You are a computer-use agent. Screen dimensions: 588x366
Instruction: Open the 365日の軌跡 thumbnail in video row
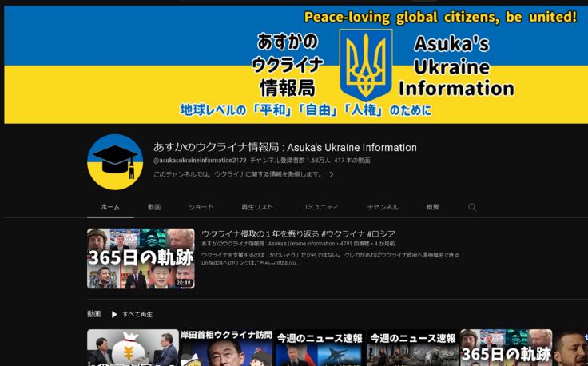point(506,348)
